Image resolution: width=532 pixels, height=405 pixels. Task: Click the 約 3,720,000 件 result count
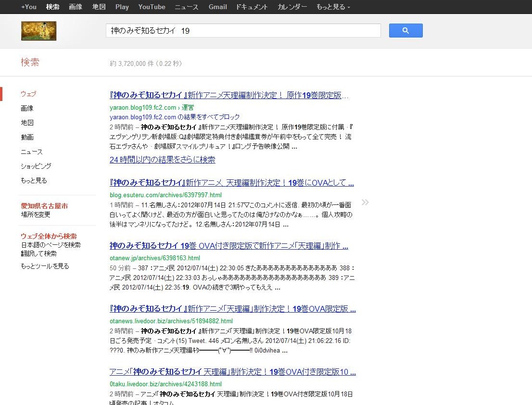(146, 63)
